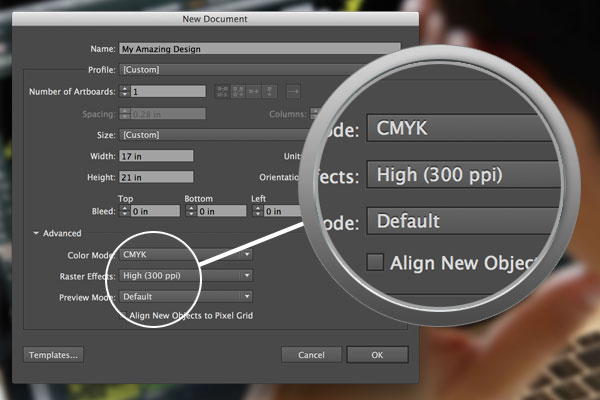Click the Change to Right-to-Left Layout arrow icon
Screen dimensions: 600x400
pos(293,91)
